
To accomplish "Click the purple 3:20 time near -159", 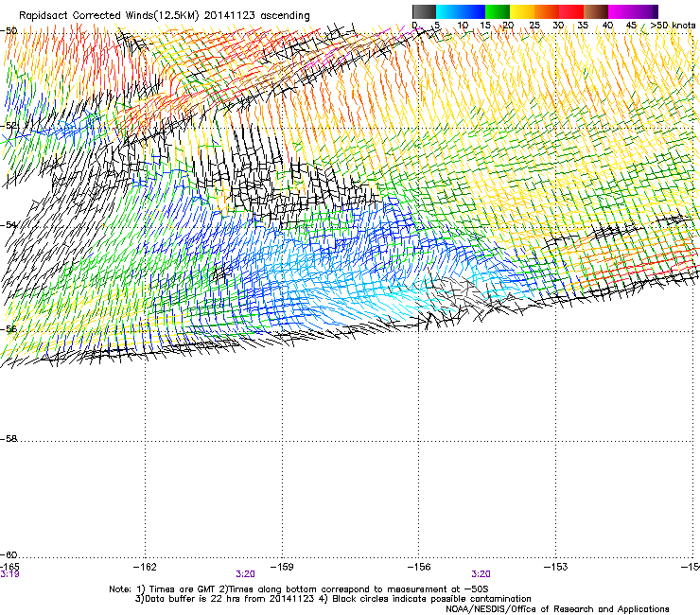I will [x=246, y=574].
